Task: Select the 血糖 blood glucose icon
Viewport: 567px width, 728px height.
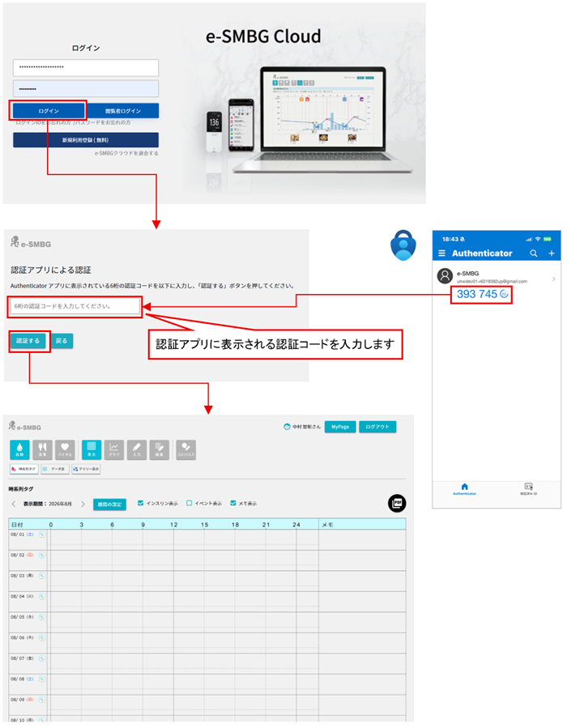Action: pyautogui.click(x=19, y=449)
